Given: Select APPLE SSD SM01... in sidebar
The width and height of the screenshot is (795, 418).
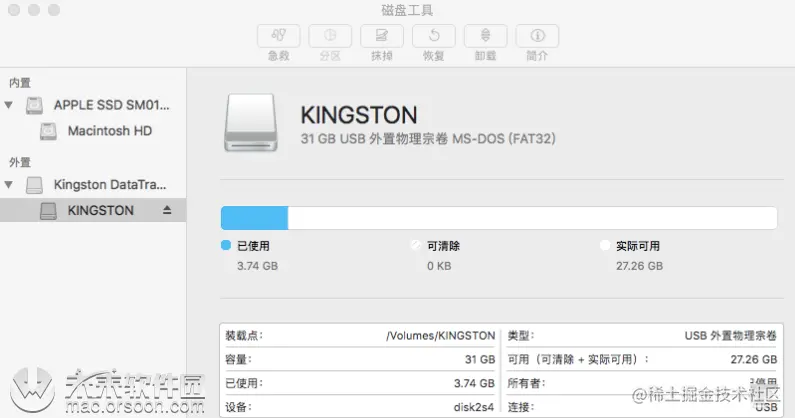Looking at the screenshot, I should (112, 105).
